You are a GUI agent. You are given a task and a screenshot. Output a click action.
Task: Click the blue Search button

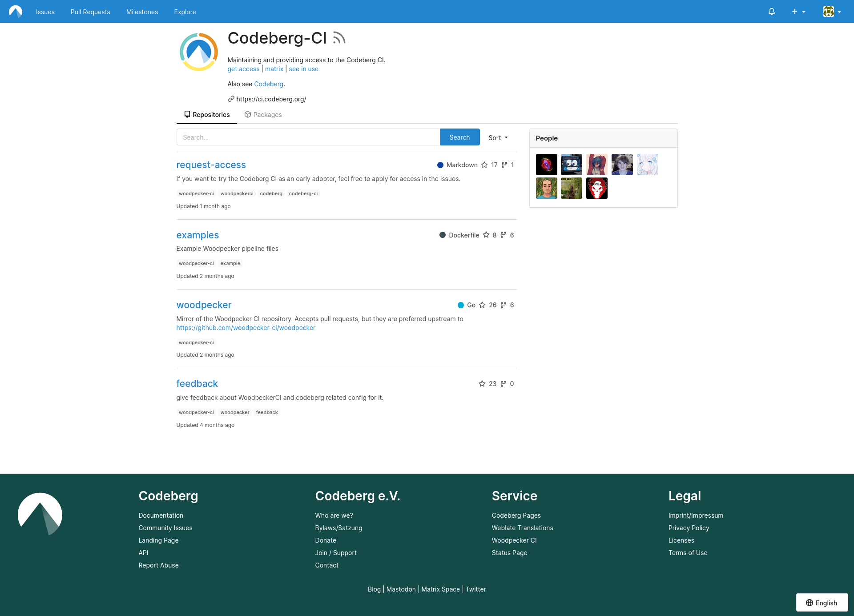pos(459,137)
